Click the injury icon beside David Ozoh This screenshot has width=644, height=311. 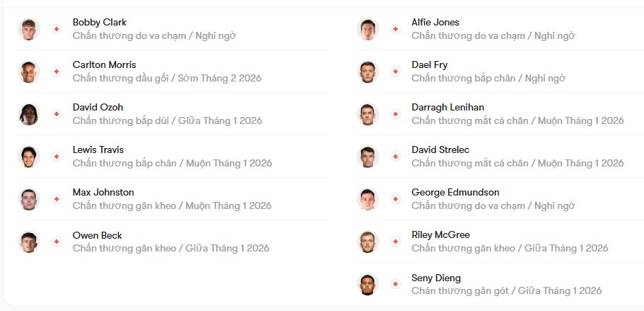point(57,114)
